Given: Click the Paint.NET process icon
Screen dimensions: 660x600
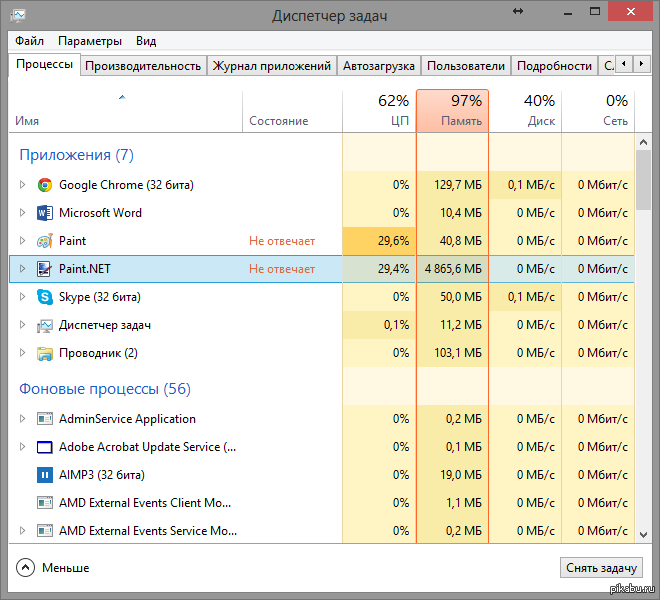Looking at the screenshot, I should coord(45,269).
